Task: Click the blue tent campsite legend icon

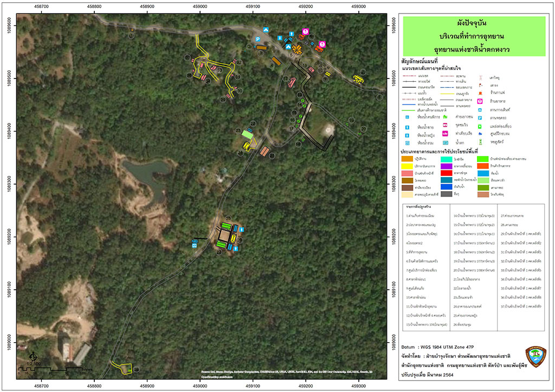Action: pos(480,110)
